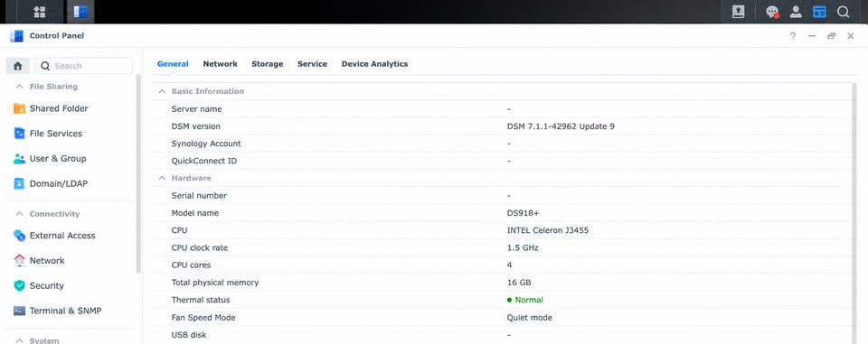Switch to the Device Analytics tab
This screenshot has width=868, height=344.
click(374, 64)
